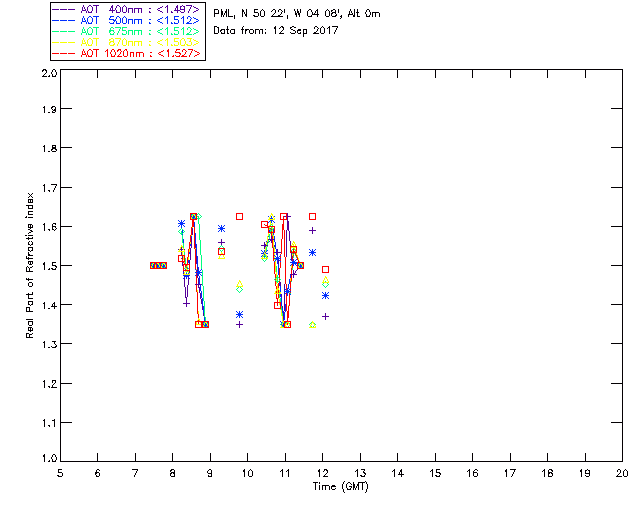The image size is (640, 512).
Task: Click the hour 8 label on the time axis
Action: tap(173, 474)
